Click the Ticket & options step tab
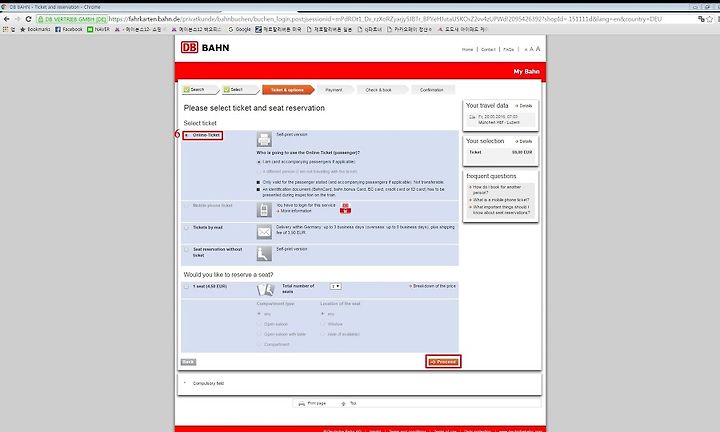Viewport: 720px width, 432px height. pyautogui.click(x=288, y=90)
